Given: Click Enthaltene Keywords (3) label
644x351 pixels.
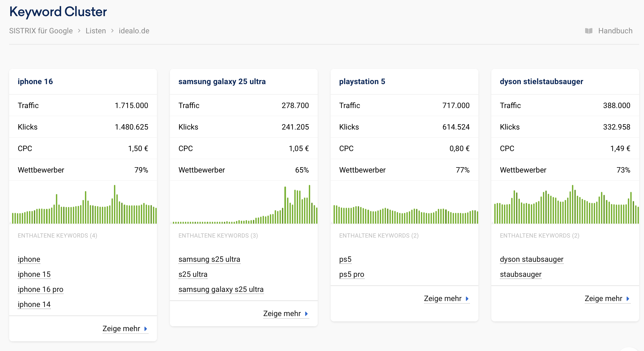Looking at the screenshot, I should click(x=218, y=236).
